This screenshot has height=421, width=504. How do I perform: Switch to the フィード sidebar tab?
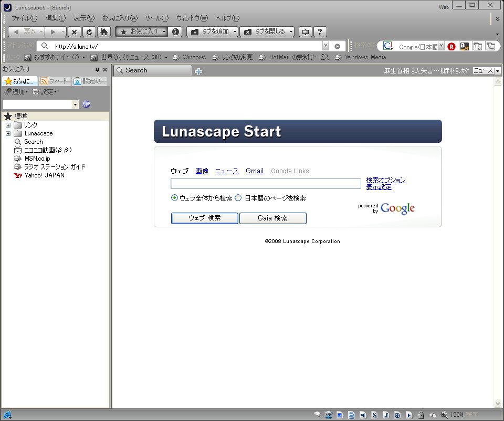pos(54,81)
